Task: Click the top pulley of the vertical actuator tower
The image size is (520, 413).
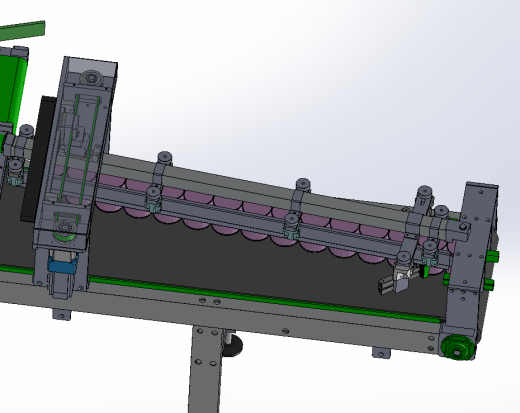Action: (90, 78)
